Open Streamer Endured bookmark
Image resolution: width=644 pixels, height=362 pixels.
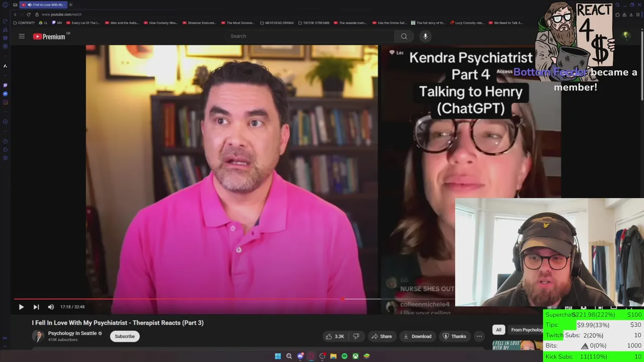[x=199, y=23]
